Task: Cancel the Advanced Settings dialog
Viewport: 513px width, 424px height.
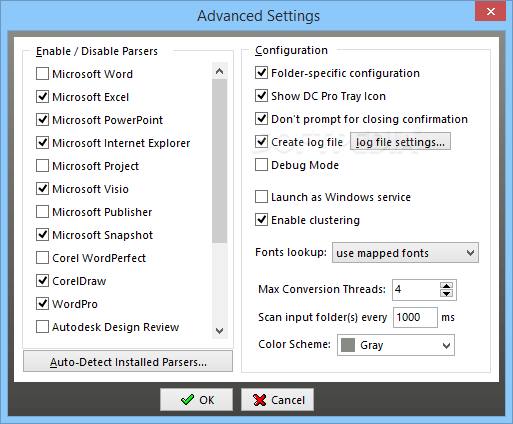Action: (277, 399)
